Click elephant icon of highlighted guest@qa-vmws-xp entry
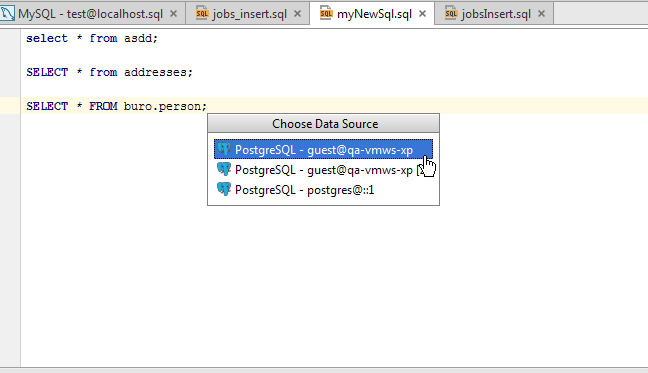This screenshot has height=373, width=648. pos(224,149)
